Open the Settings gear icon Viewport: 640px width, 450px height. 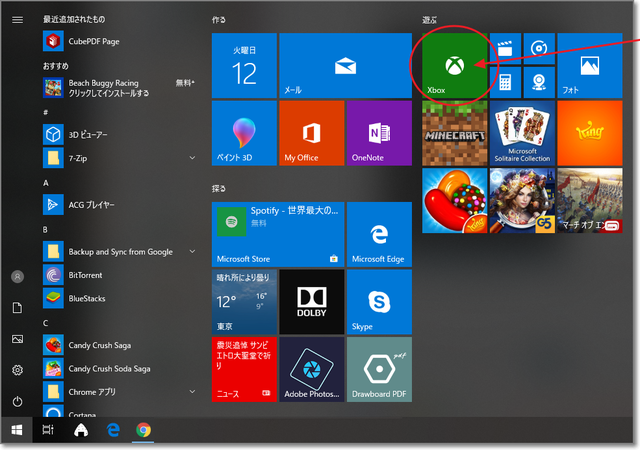17,370
